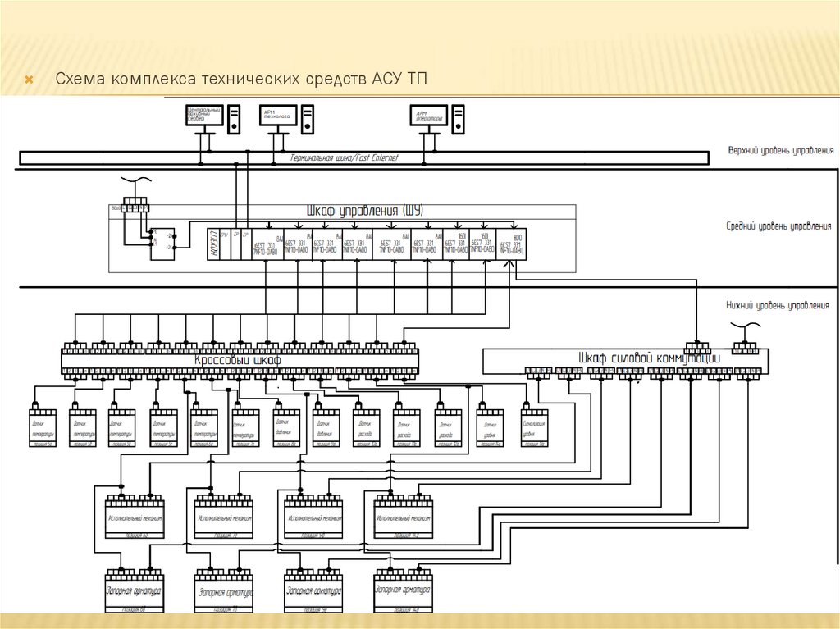The height and width of the screenshot is (629, 840).
Task: Click the Шкаф силовой коммутации label
Action: click(x=648, y=358)
